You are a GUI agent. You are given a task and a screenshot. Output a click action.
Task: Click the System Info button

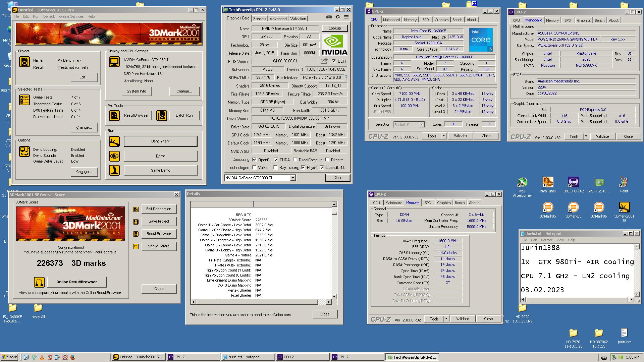click(x=137, y=91)
